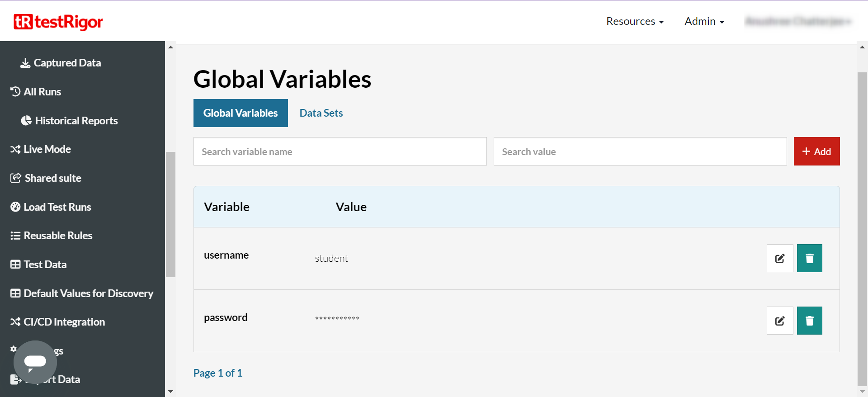Click the sidebar scroll down arrow

click(x=170, y=391)
